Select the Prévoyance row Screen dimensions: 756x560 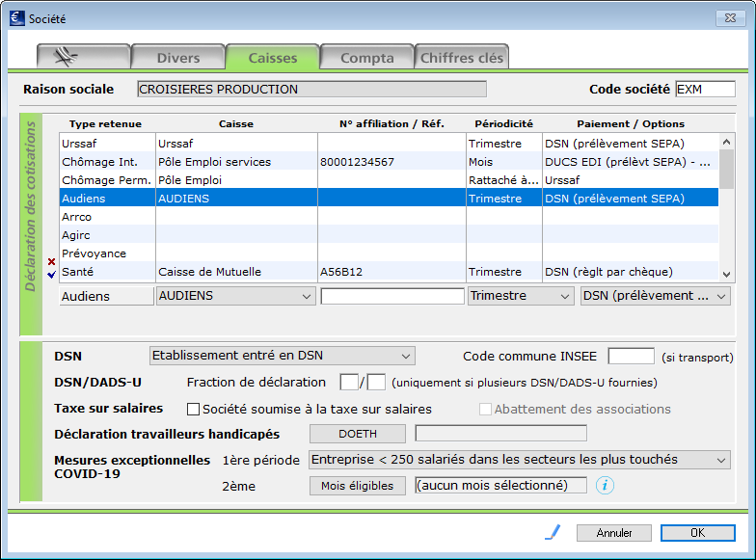390,253
